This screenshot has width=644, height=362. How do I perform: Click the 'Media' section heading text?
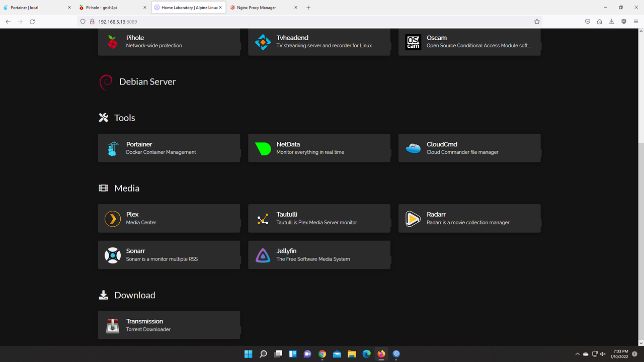coord(127,189)
